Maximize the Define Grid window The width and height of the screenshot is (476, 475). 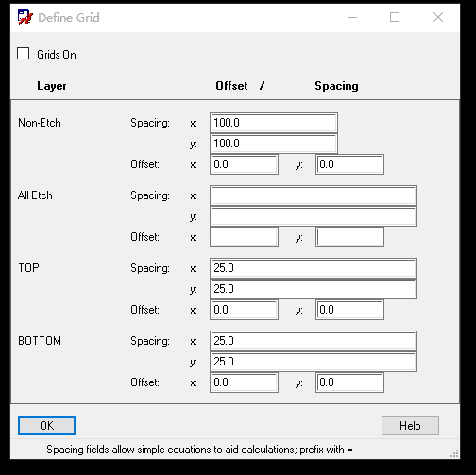point(395,17)
